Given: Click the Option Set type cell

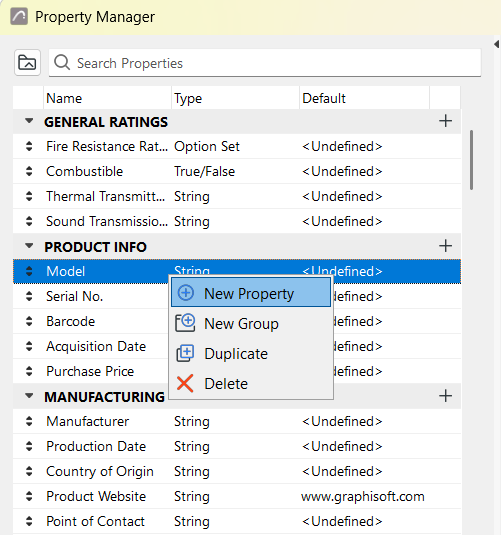Looking at the screenshot, I should pos(207,146).
